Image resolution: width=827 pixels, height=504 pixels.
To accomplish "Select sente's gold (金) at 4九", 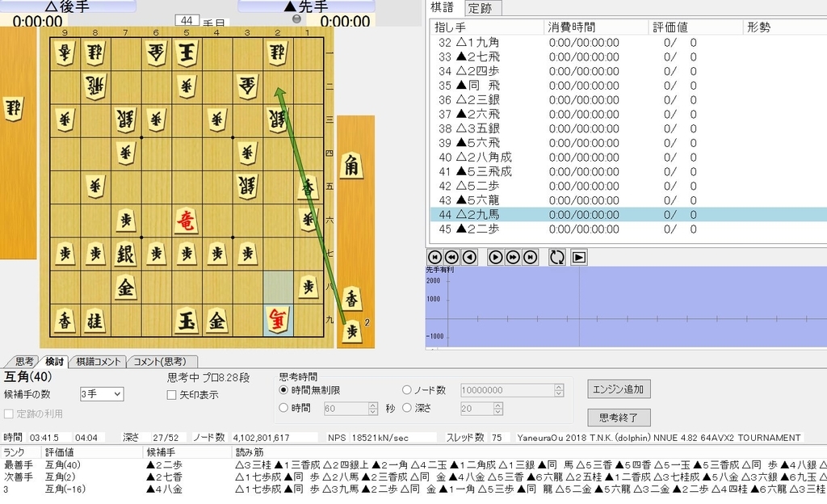I will click(216, 320).
